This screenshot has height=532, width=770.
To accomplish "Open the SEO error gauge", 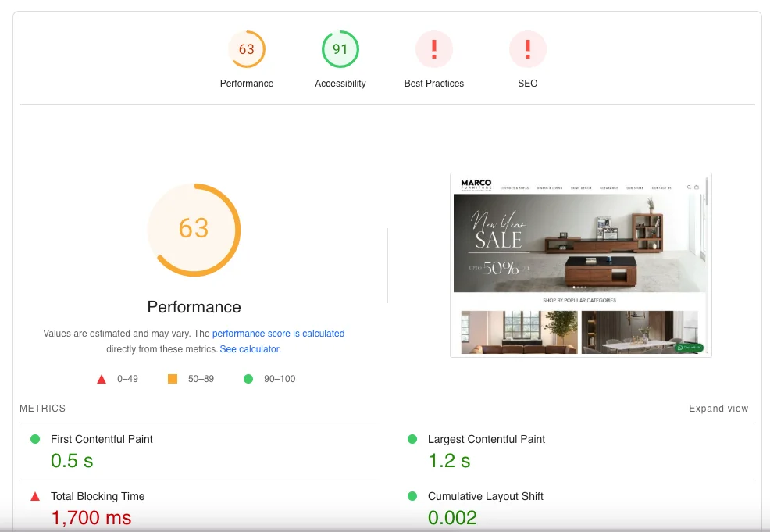I will (x=528, y=49).
